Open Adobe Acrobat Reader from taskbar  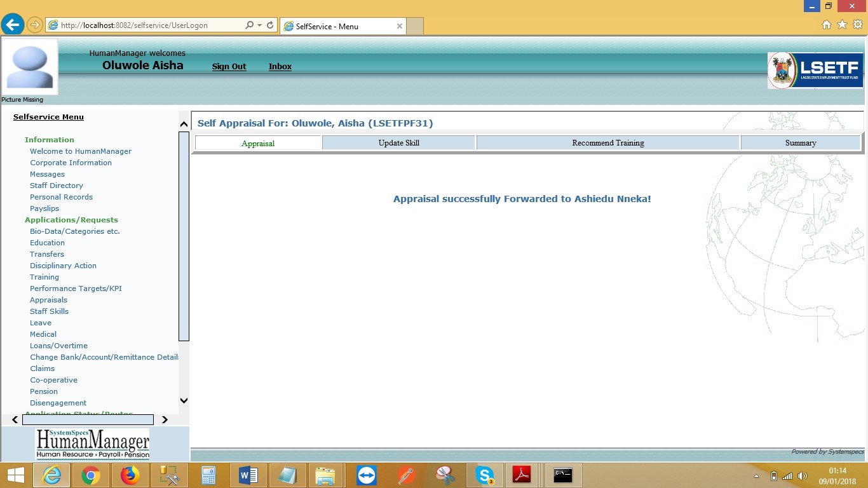coord(522,475)
